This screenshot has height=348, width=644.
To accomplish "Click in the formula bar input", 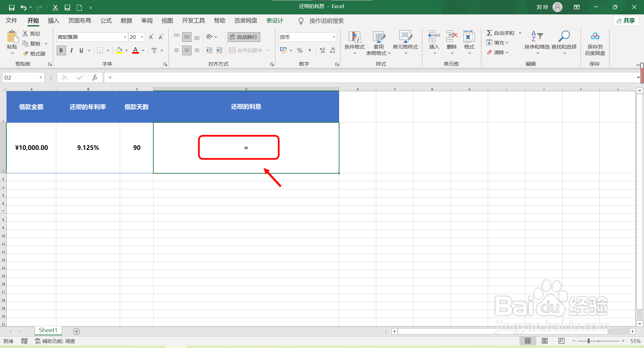I will [371, 77].
